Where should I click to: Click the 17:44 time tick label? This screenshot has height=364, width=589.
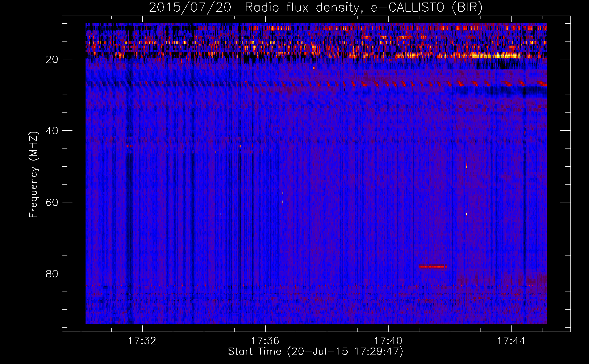pos(511,341)
